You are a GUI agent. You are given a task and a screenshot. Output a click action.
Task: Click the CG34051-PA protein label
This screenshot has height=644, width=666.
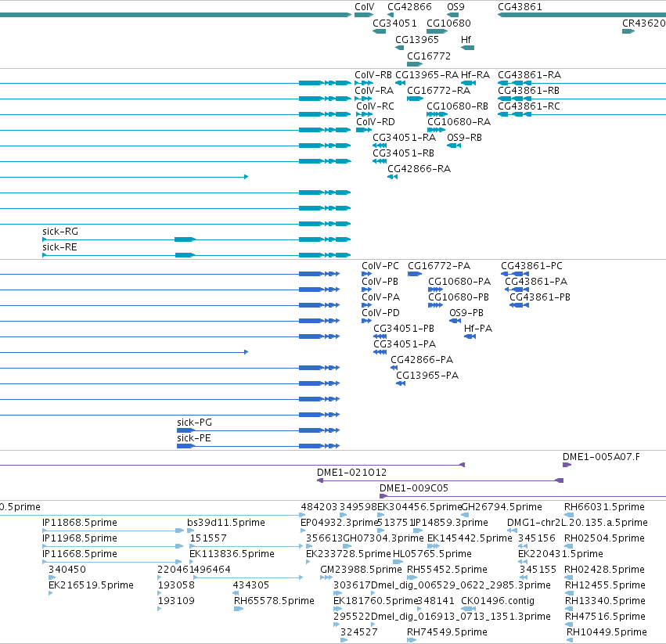(405, 344)
